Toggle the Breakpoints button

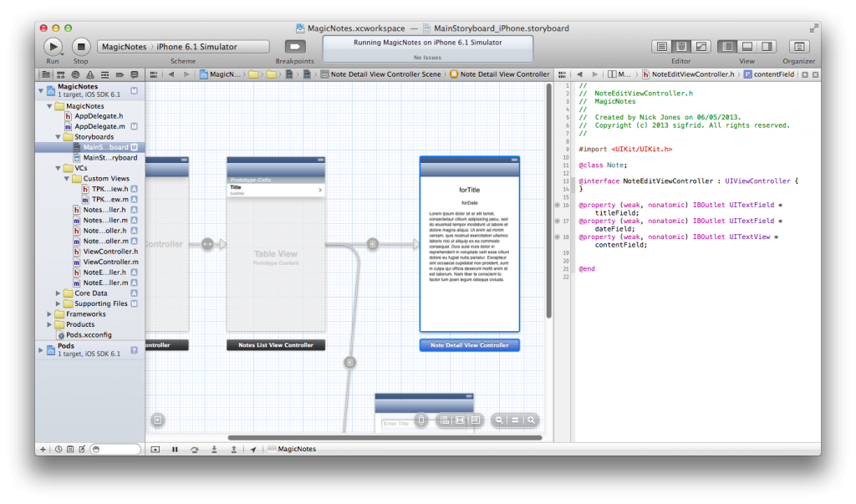pyautogui.click(x=295, y=47)
